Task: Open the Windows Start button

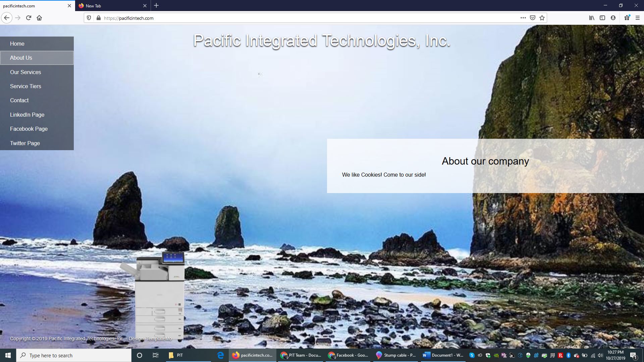Action: pos(8,355)
